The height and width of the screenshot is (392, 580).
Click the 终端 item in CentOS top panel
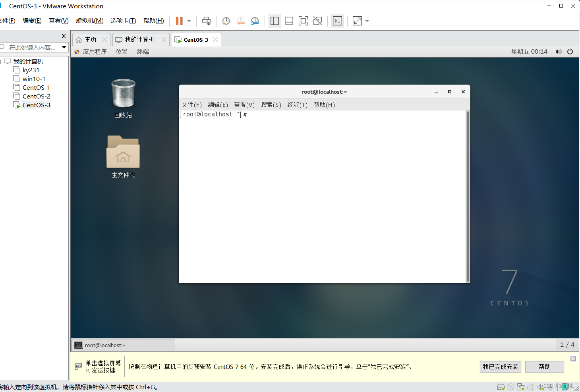(143, 52)
